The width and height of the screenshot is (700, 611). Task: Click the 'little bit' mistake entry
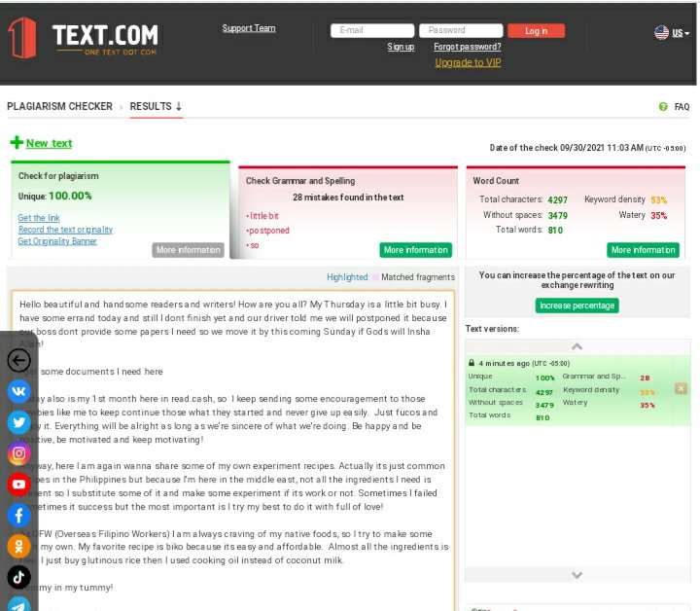262,216
